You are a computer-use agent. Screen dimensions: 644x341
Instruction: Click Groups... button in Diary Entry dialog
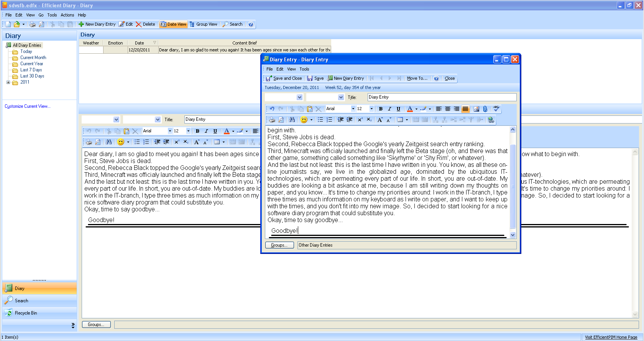tap(279, 245)
